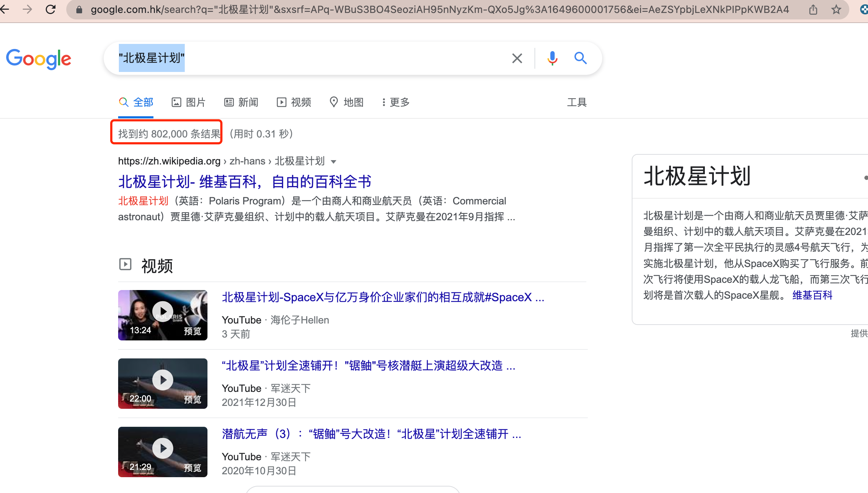Screen dimensions: 868x493
Task: Click the lock icon in address bar
Action: point(79,10)
